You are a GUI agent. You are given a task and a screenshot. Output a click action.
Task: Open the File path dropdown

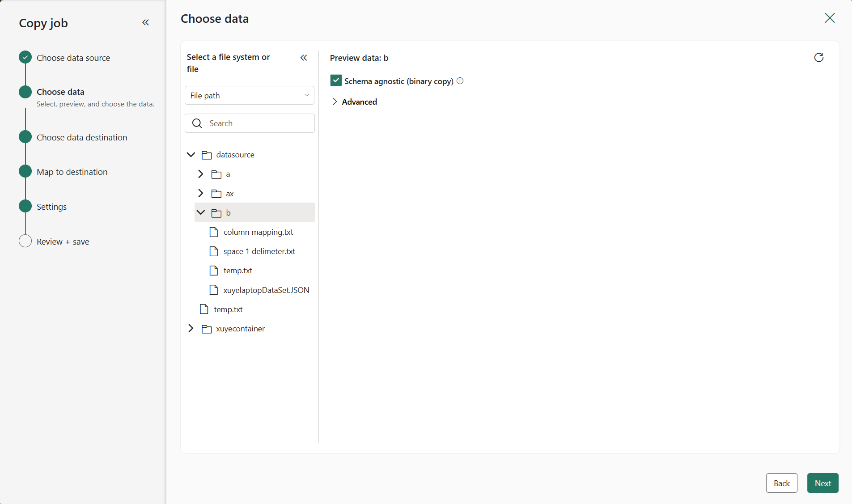coord(250,95)
